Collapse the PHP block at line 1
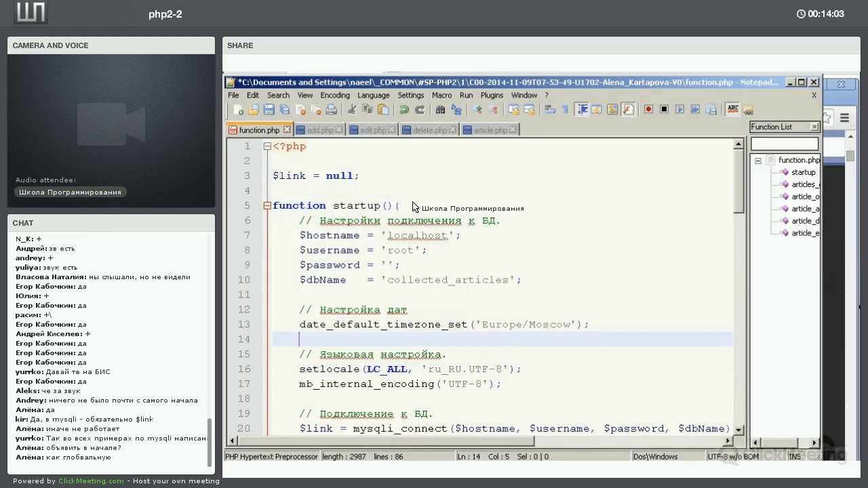This screenshot has width=868, height=488. (x=267, y=146)
